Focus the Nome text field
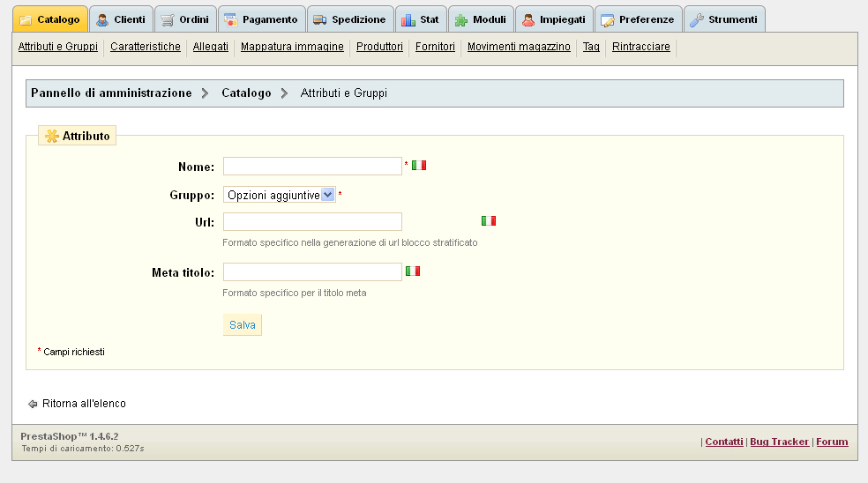The width and height of the screenshot is (868, 483). [312, 167]
